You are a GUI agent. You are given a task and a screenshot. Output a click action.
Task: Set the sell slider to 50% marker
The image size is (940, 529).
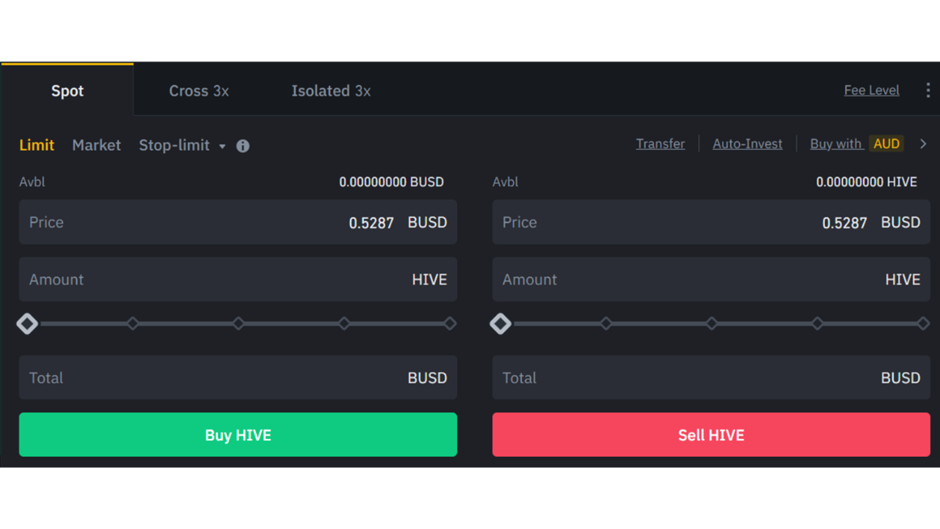click(712, 324)
